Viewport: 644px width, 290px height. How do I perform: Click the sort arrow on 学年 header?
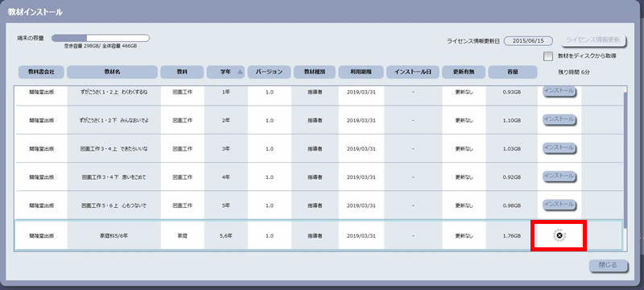tap(240, 72)
